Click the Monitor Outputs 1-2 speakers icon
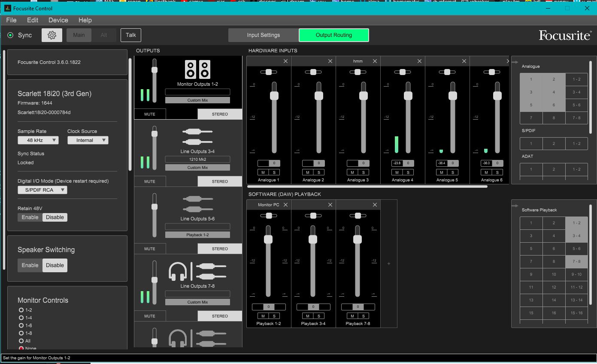This screenshot has height=364, width=597. (197, 69)
